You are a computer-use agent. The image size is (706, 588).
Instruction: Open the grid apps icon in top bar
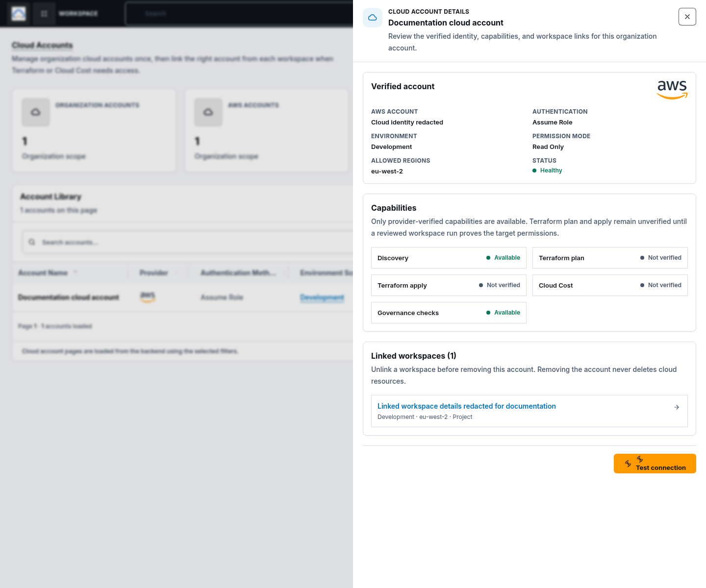[x=44, y=14]
